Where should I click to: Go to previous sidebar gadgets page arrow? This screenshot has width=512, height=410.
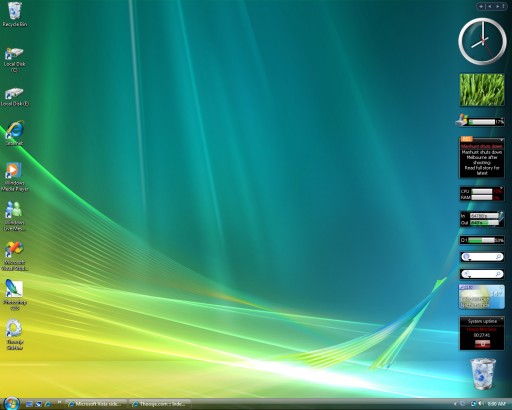point(490,6)
